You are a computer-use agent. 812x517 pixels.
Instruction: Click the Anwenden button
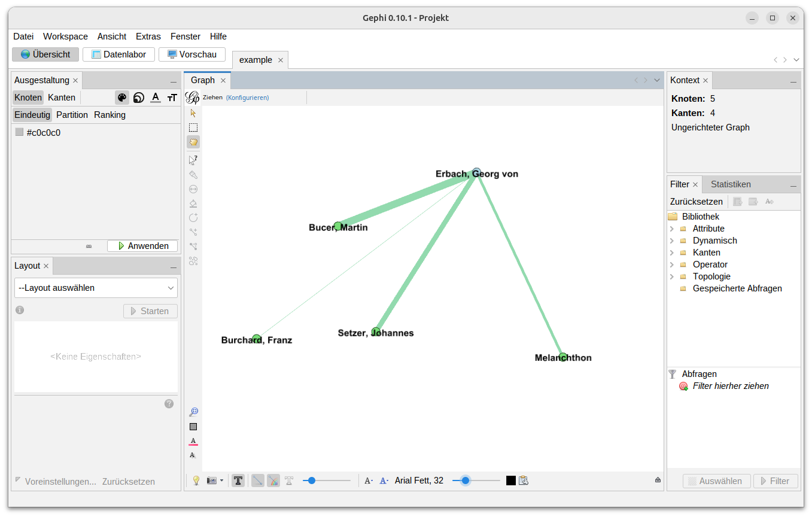tap(142, 245)
